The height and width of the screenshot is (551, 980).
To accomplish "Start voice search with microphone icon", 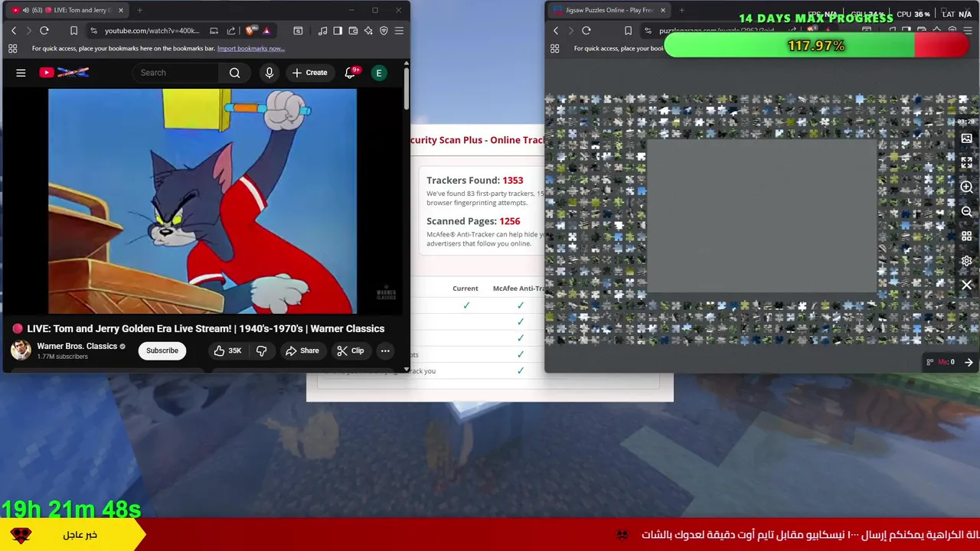I will click(269, 73).
